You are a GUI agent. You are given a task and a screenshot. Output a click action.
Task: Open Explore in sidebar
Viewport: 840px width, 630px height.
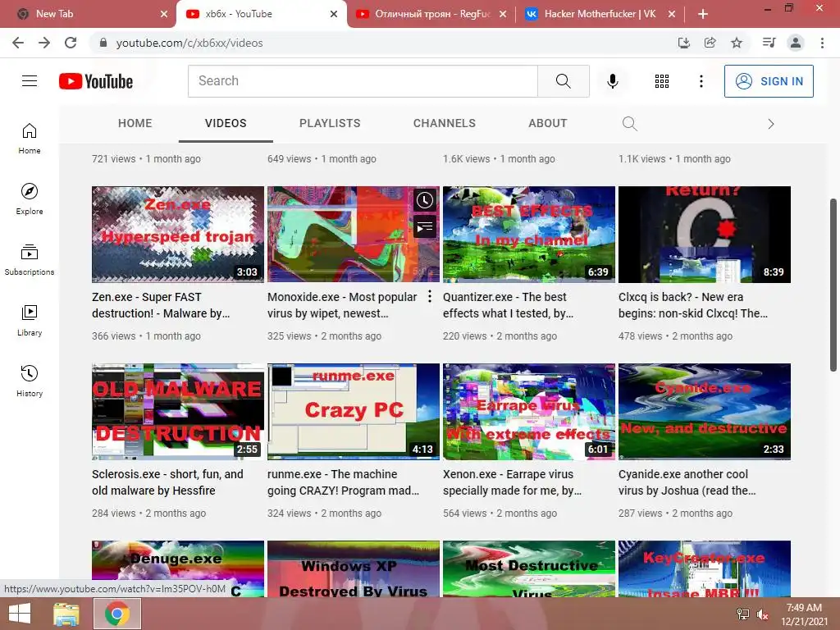[x=30, y=199]
